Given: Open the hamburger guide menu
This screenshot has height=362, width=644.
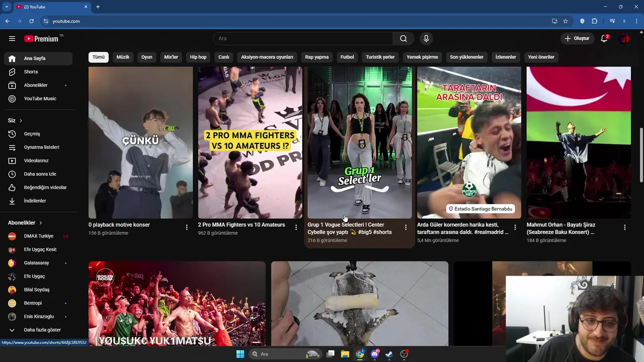Looking at the screenshot, I should tap(12, 39).
